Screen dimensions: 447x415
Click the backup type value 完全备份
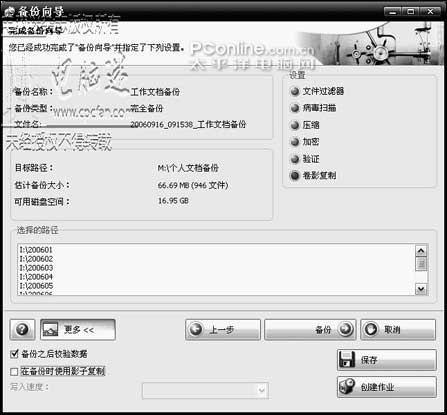pyautogui.click(x=147, y=108)
